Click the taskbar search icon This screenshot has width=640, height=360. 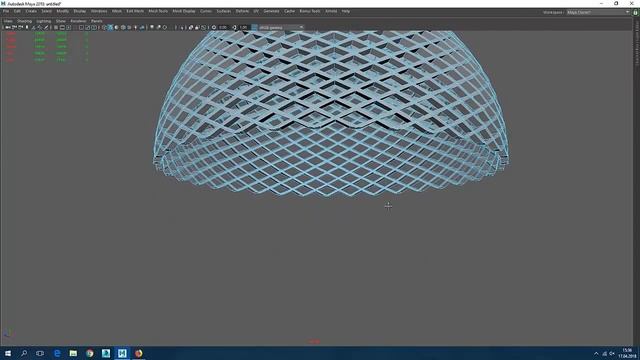[x=24, y=353]
